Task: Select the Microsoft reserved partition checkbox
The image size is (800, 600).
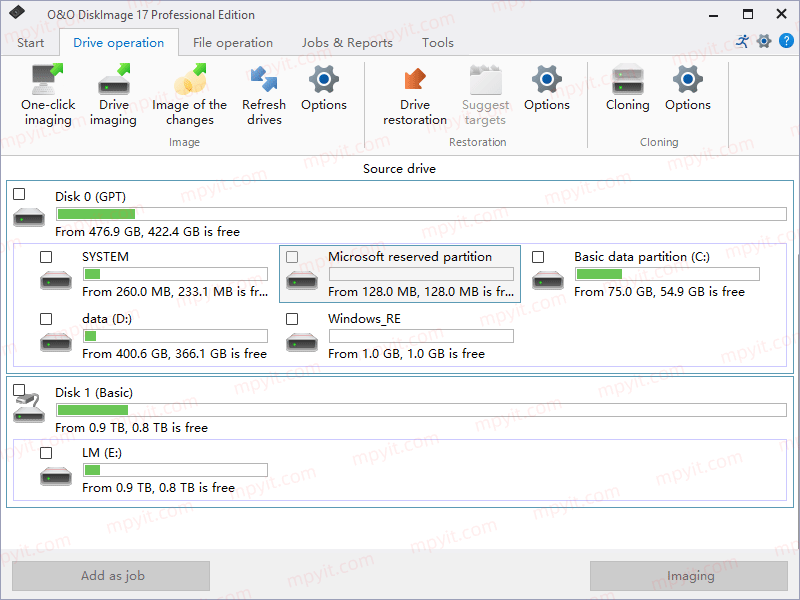Action: point(292,257)
